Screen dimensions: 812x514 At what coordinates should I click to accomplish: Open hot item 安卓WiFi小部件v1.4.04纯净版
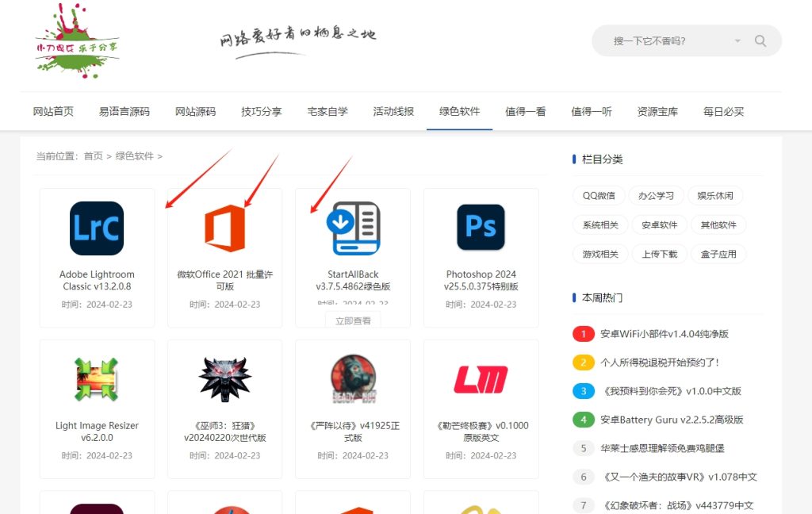tap(665, 334)
